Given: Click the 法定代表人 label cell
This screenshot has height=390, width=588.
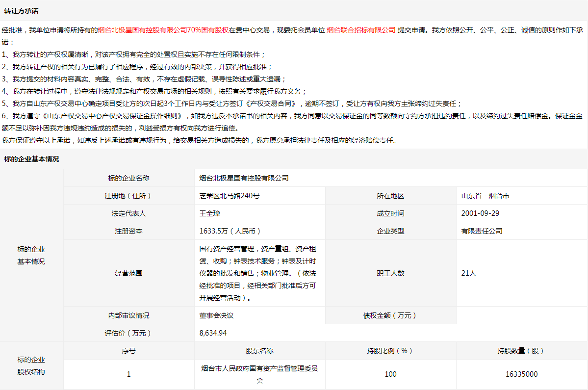Looking at the screenshot, I should tap(128, 213).
